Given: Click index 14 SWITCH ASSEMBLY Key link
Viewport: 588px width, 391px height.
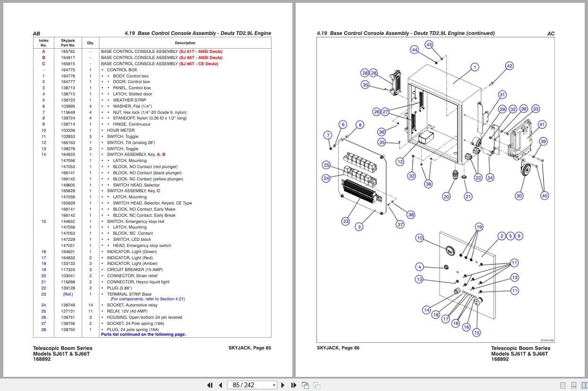Looking at the screenshot, I should tap(43, 154).
